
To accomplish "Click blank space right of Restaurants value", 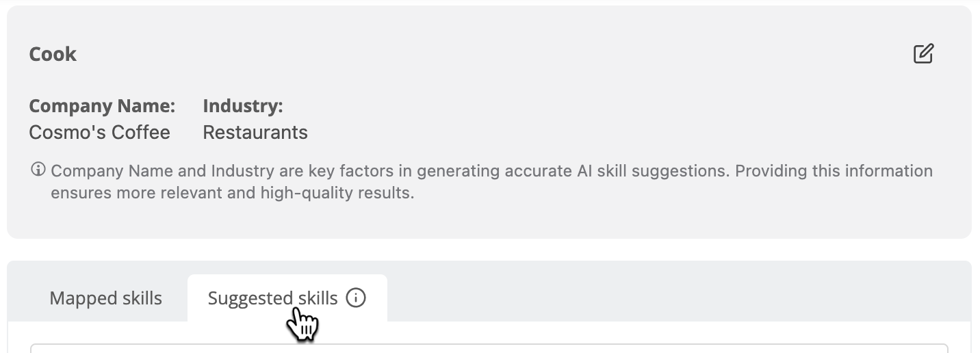I will tap(616, 132).
